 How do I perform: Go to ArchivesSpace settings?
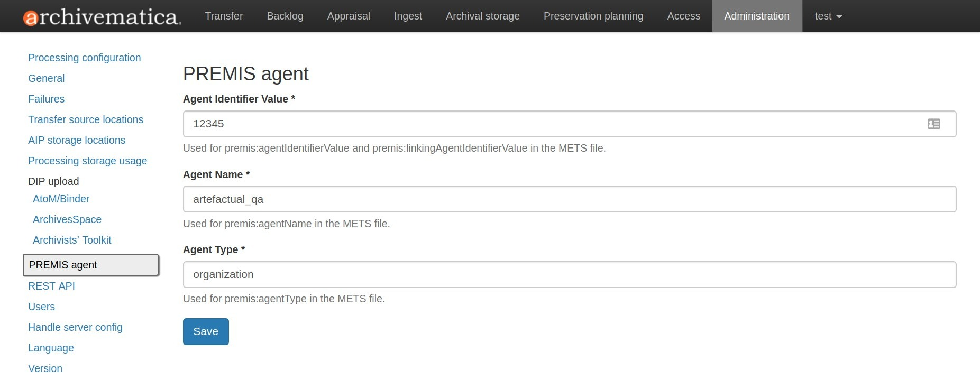click(67, 219)
